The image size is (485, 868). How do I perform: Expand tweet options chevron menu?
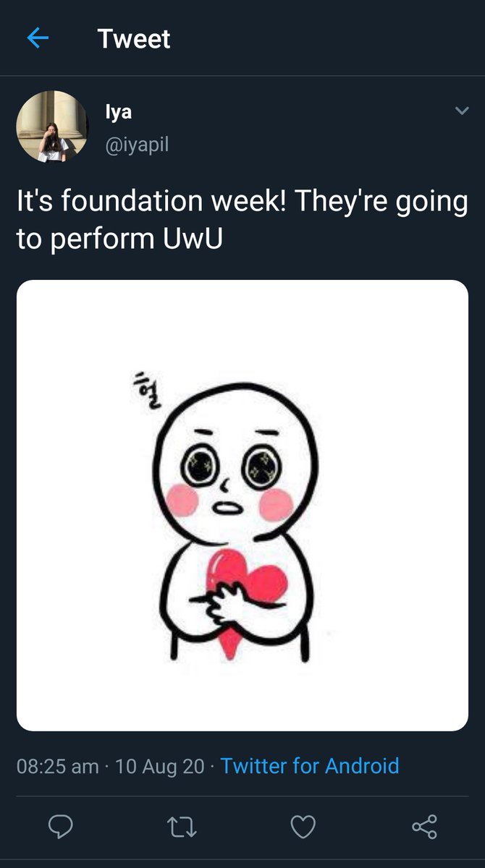[x=461, y=111]
